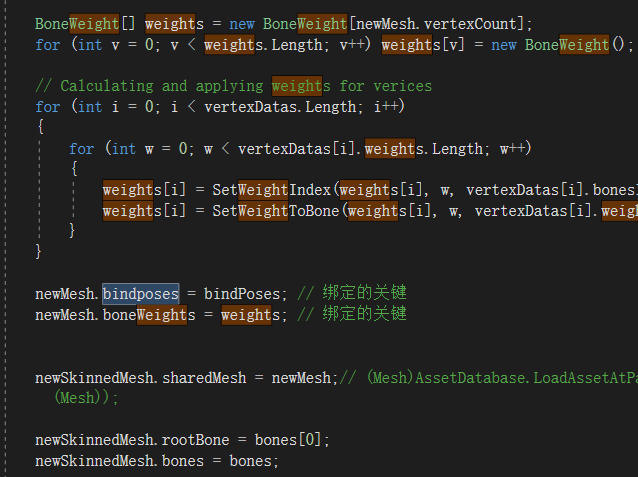Click 'vertexDatas.Length' in outer for loop
The height and width of the screenshot is (477, 638).
pyautogui.click(x=280, y=107)
